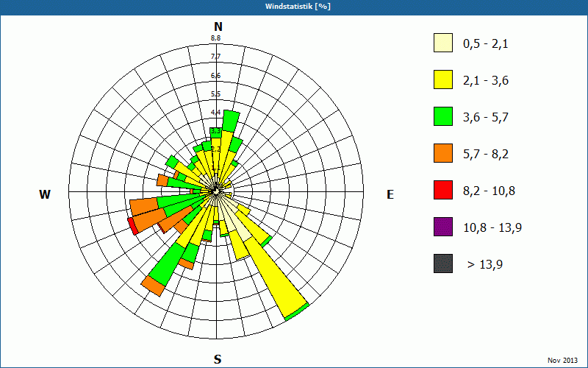Click the long yellow south-southeast wind bar
This screenshot has height=368, width=588.
277,278
